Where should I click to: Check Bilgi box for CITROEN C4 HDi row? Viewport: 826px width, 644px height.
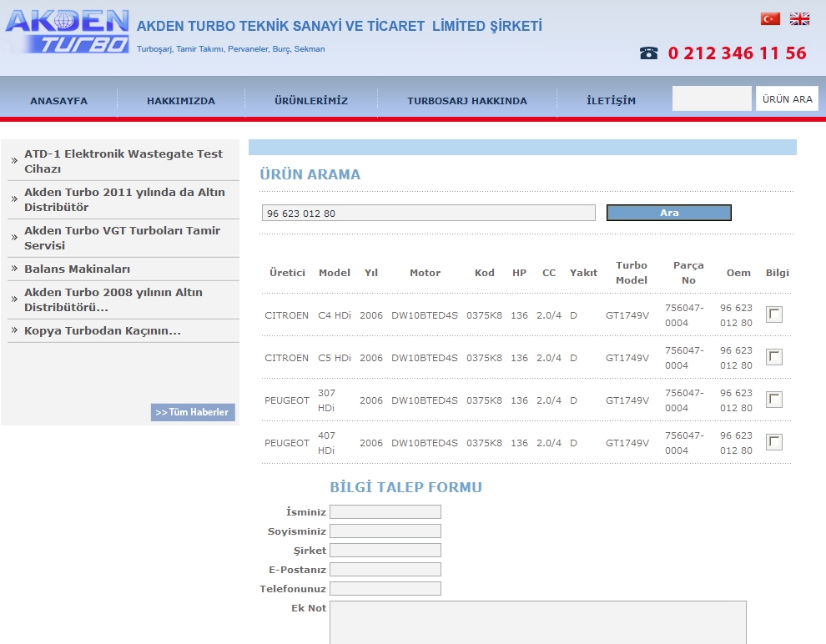[x=773, y=314]
